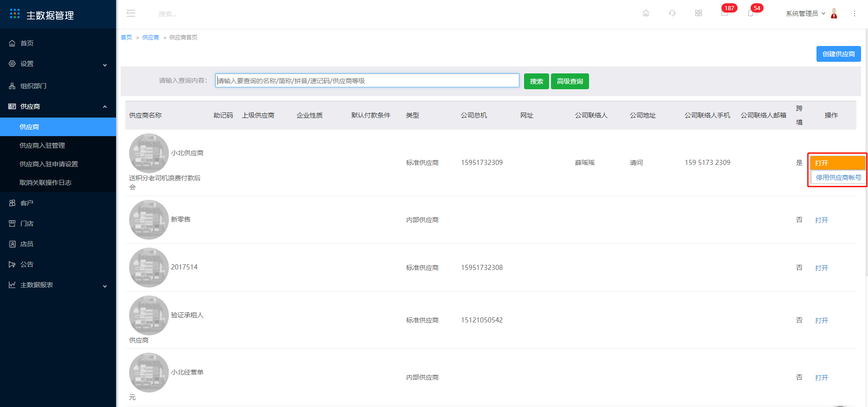The image size is (868, 407).
Task: Collapse the 供应商 menu chevron
Action: (x=105, y=107)
